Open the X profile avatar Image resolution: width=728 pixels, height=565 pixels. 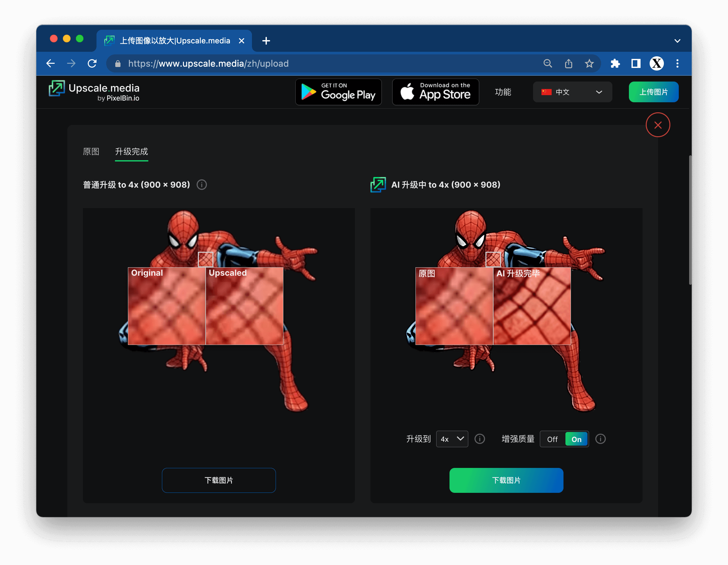657,63
